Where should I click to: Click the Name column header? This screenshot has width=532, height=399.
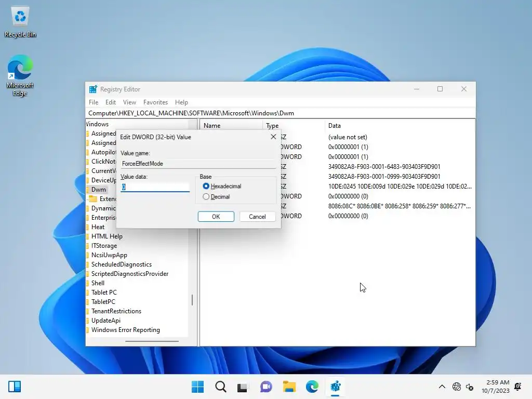click(x=231, y=126)
